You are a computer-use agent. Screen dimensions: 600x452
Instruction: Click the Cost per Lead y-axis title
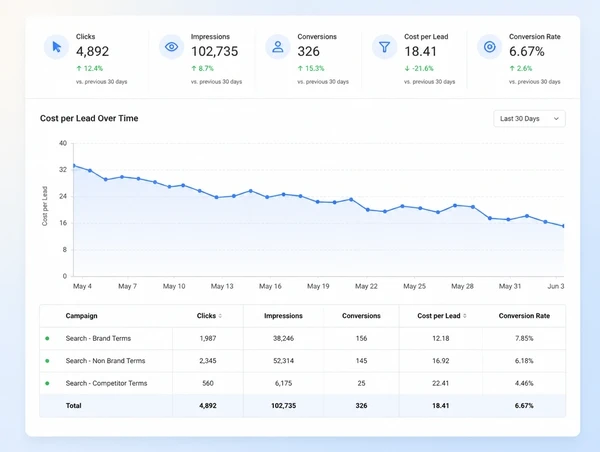(45, 206)
